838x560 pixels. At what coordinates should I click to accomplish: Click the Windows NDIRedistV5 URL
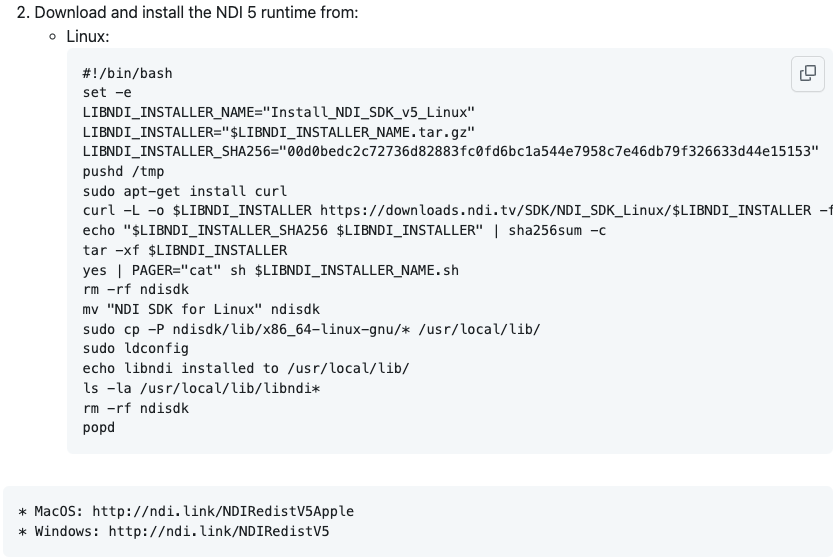219,531
